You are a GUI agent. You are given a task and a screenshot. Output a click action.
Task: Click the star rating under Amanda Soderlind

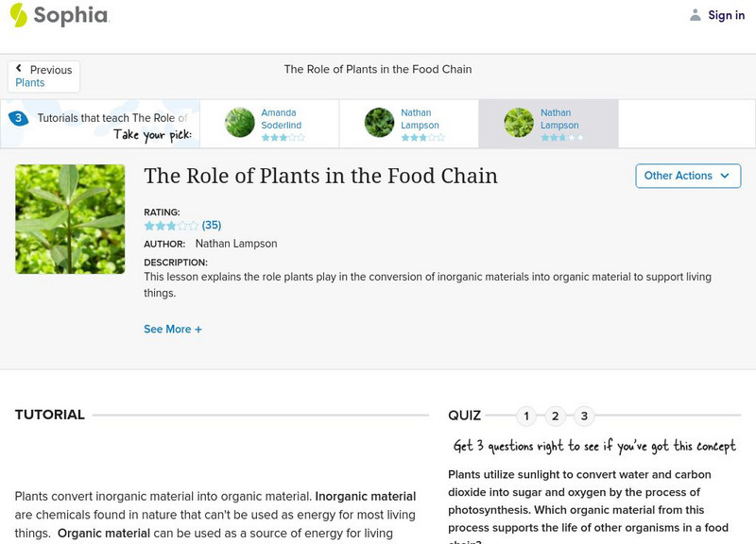(x=283, y=138)
